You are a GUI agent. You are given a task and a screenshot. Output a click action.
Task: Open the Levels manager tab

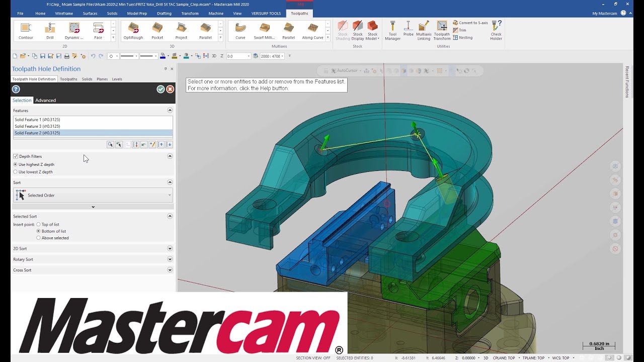117,79
